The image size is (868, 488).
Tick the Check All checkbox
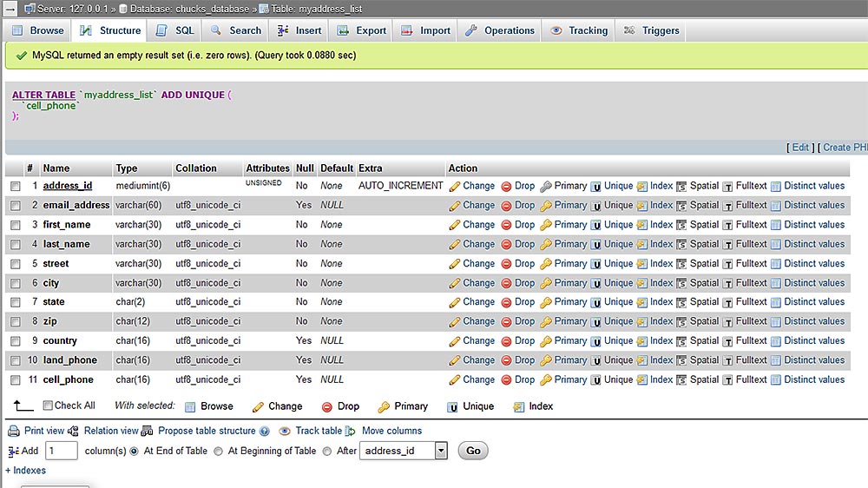point(48,406)
